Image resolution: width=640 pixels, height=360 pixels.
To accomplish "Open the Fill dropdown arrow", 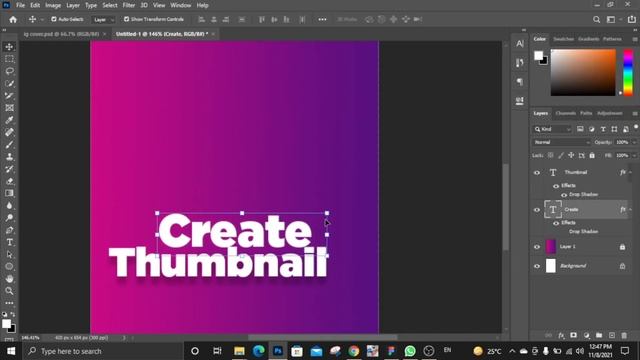I will coord(634,156).
